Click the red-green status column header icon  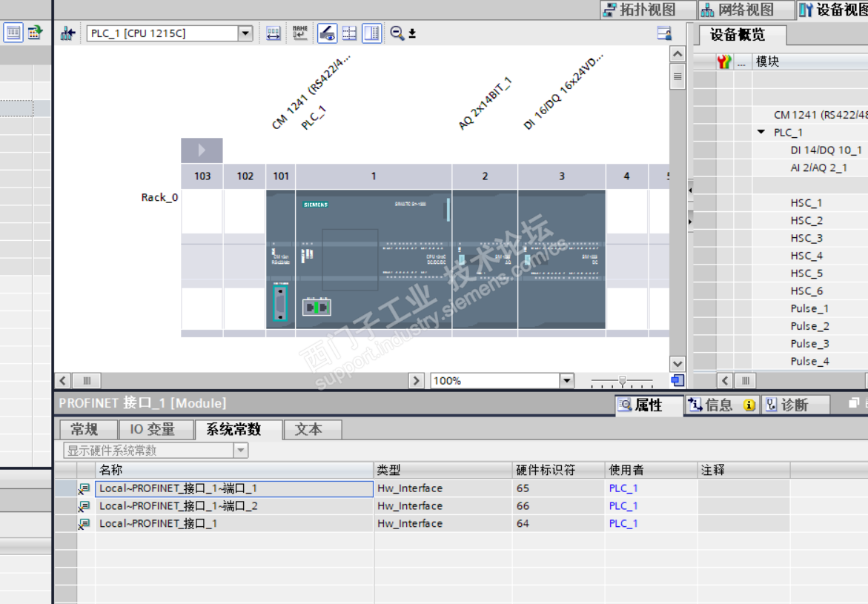coord(724,62)
